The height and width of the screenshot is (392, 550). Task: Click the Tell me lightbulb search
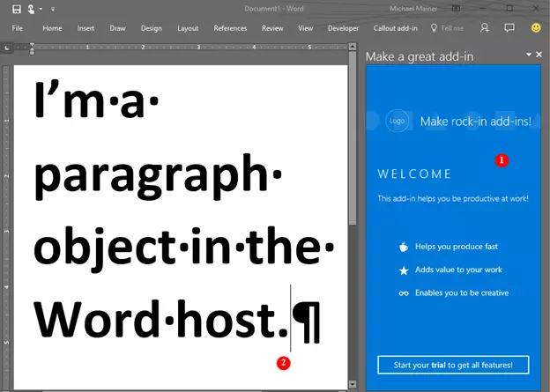446,28
